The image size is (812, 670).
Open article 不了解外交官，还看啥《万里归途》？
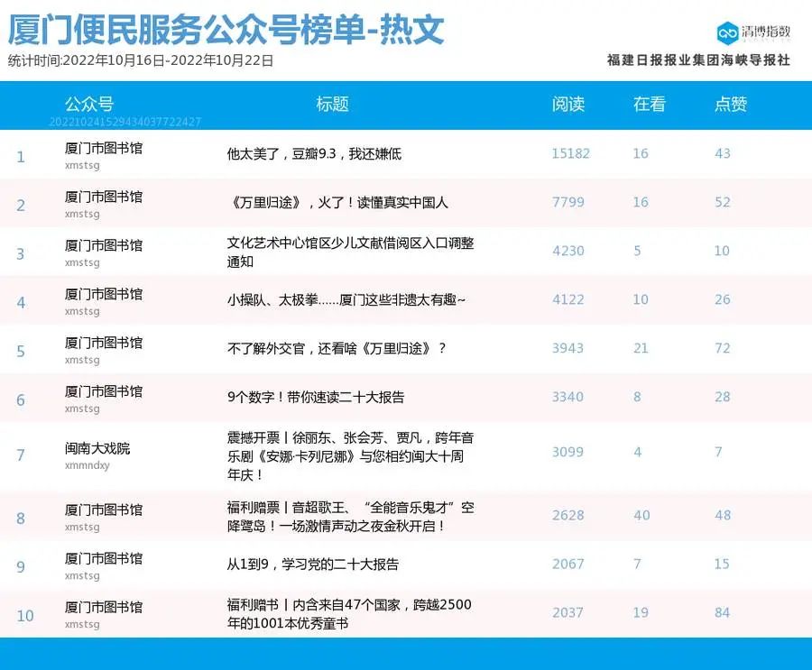click(x=337, y=349)
